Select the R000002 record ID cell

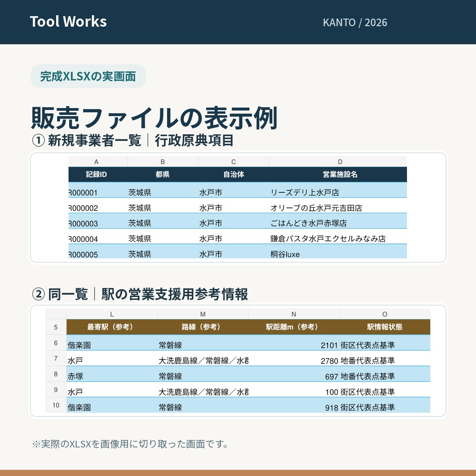tap(98, 206)
